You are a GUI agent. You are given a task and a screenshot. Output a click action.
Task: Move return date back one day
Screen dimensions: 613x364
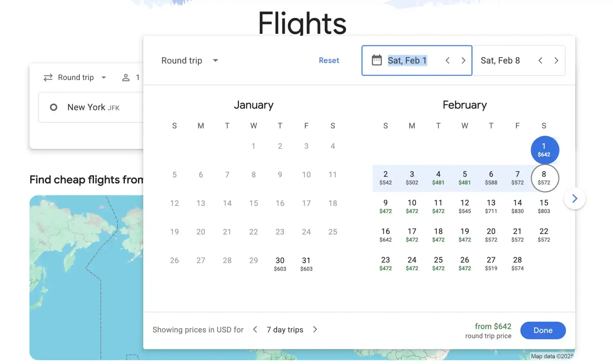click(x=540, y=60)
